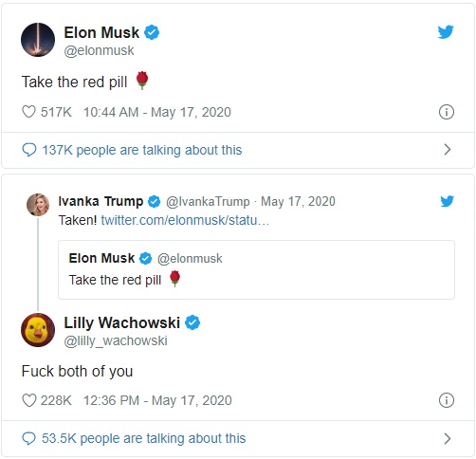Click the 10:44 AM - May 17, 2020 timestamp

[157, 112]
